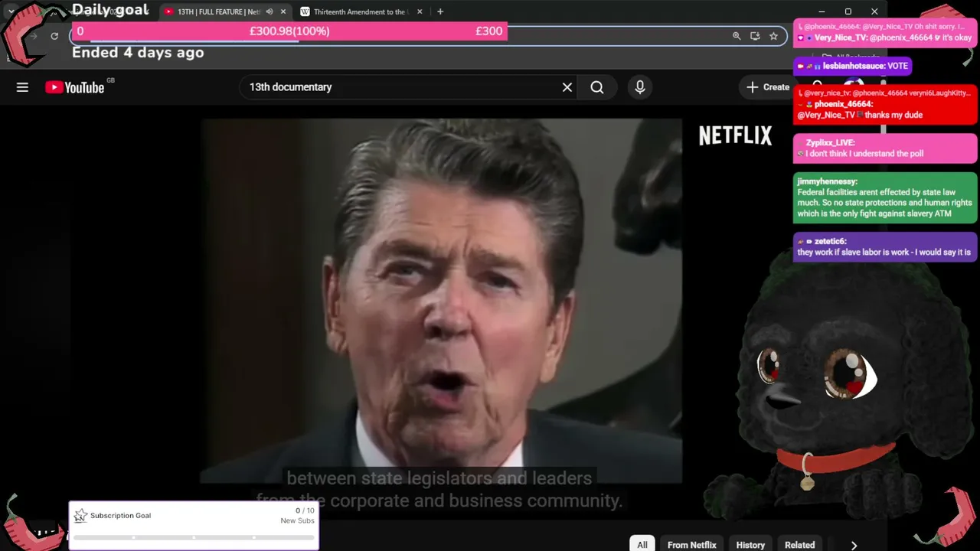The height and width of the screenshot is (551, 980).
Task: Click the jimmyhennessy chat message
Action: click(x=885, y=198)
